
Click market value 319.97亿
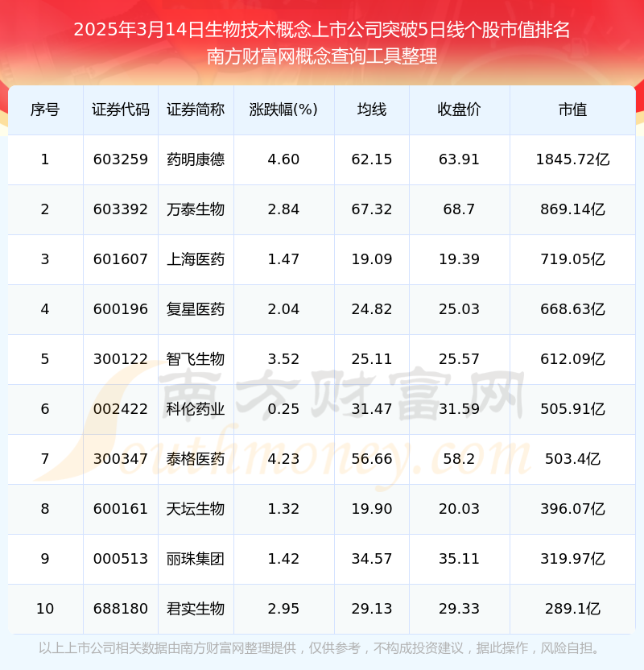(x=572, y=559)
